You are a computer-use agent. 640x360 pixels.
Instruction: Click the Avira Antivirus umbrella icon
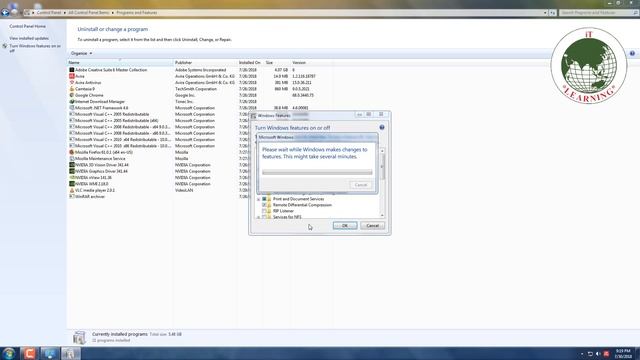(72, 82)
